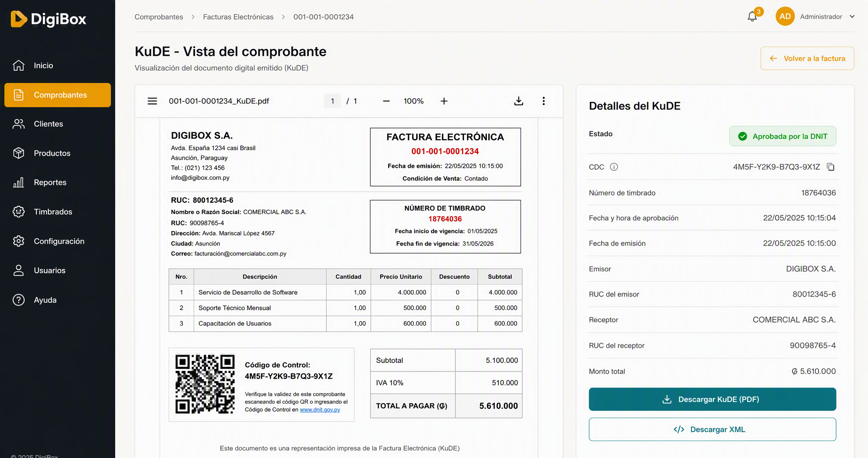Click the PDF page number field
The height and width of the screenshot is (458, 868).
[332, 101]
